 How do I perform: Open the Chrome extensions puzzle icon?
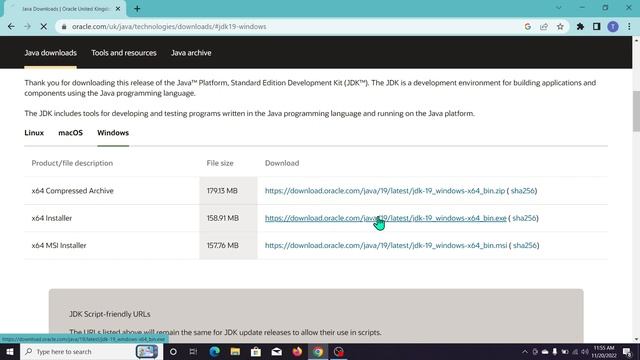tap(580, 27)
